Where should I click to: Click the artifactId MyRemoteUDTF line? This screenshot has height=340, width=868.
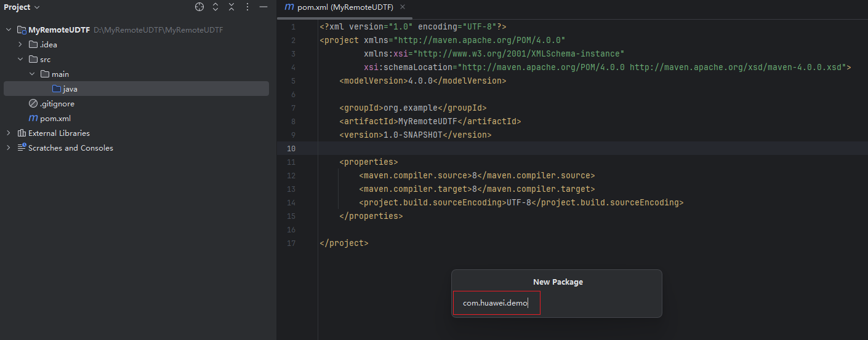pyautogui.click(x=430, y=121)
